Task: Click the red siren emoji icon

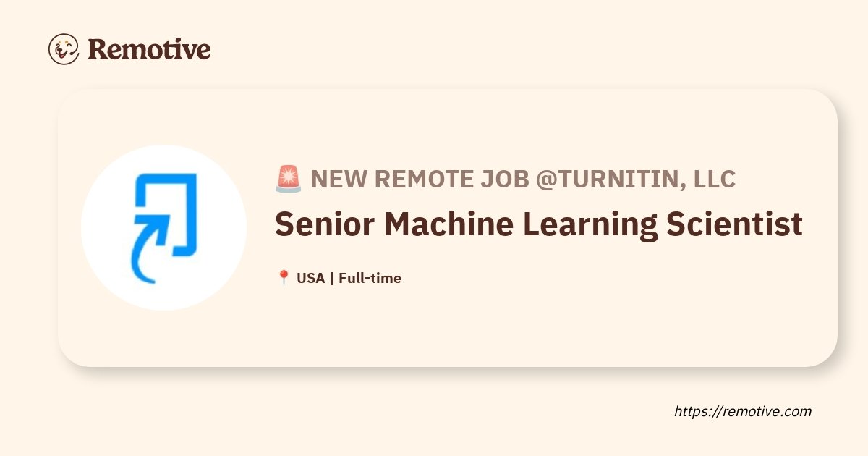Action: click(x=289, y=179)
